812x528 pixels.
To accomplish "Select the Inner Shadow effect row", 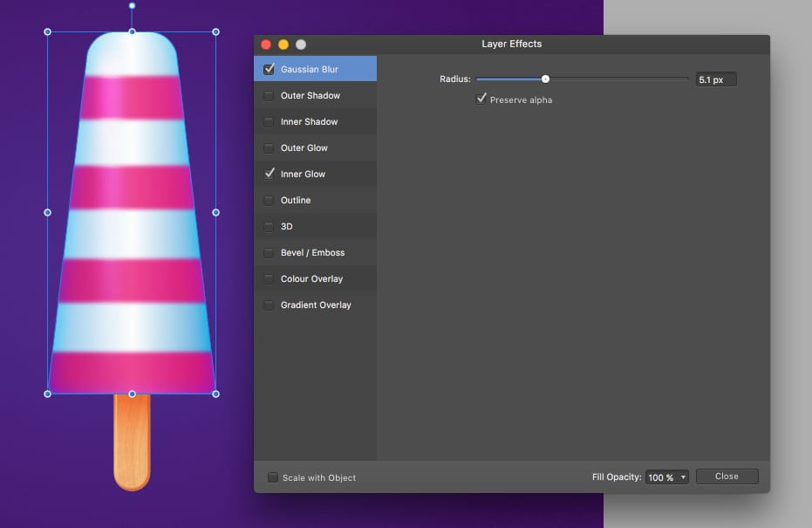I will pyautogui.click(x=315, y=122).
